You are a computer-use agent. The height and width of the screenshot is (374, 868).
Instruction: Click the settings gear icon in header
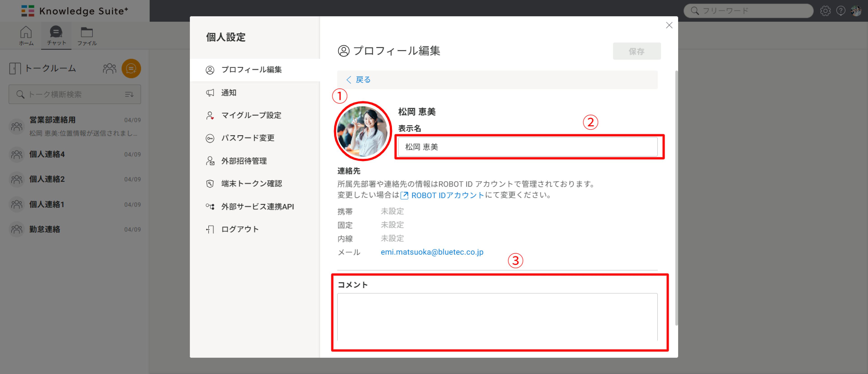point(825,11)
